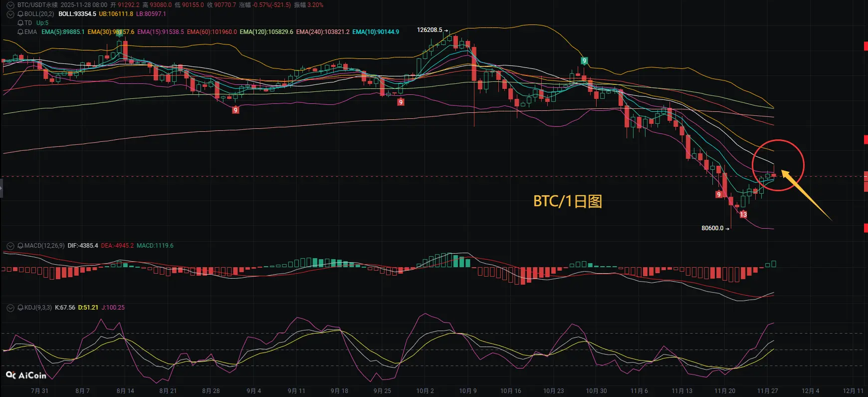This screenshot has width=868, height=397.
Task: Collapse the BOLL indicator using its chevron
Action: pos(10,14)
